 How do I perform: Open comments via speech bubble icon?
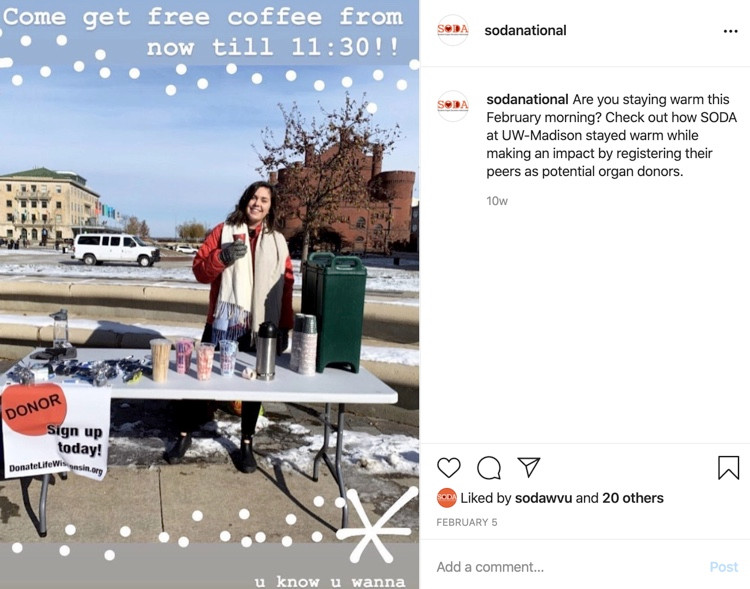click(x=489, y=467)
